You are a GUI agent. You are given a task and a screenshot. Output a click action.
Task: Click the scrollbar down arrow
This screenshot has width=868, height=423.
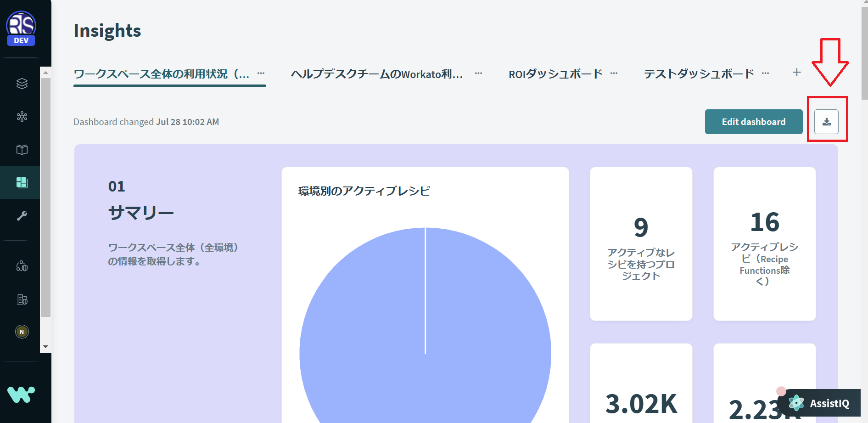point(45,347)
